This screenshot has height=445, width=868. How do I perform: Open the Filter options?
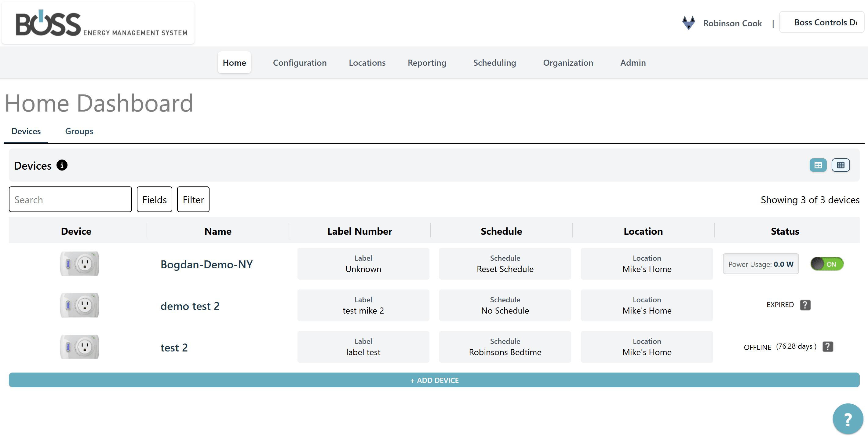point(193,199)
